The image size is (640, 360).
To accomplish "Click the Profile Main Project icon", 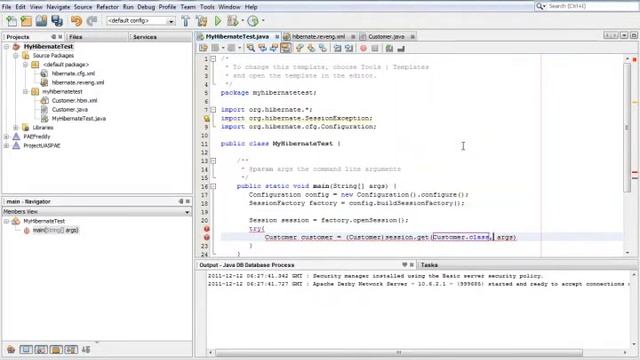I will [x=253, y=21].
